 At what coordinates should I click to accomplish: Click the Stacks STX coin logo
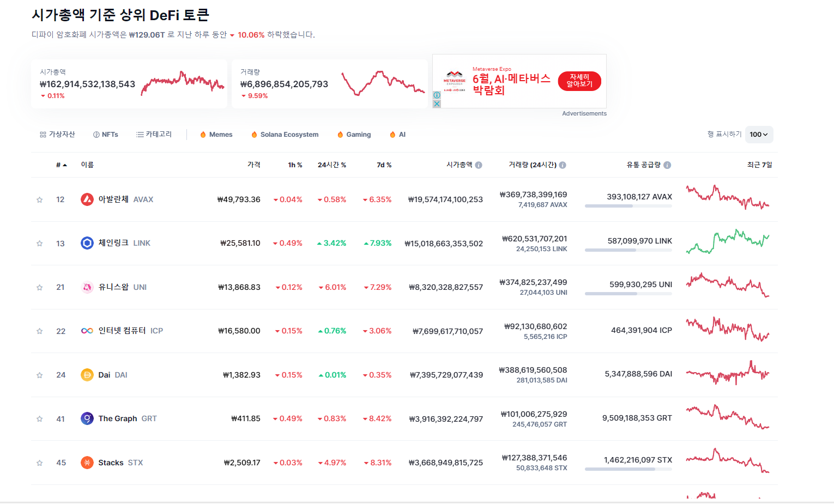(x=87, y=463)
